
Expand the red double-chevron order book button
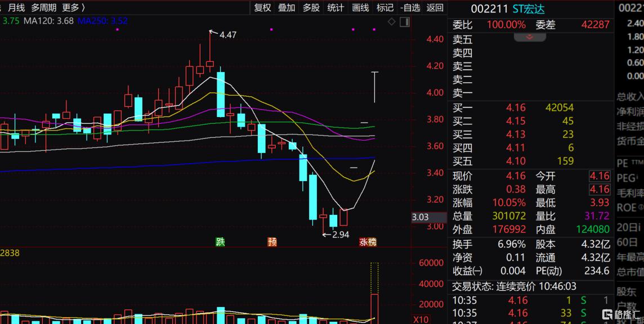point(530,37)
